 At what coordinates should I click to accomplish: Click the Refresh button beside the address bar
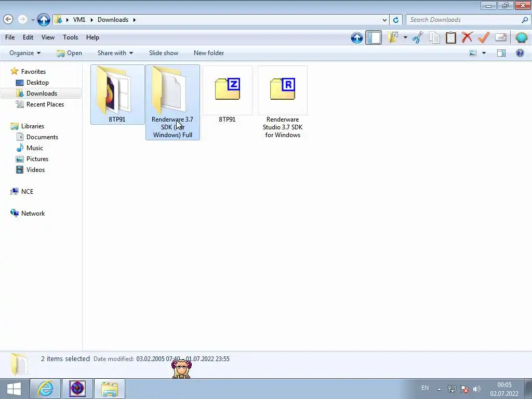tap(395, 20)
